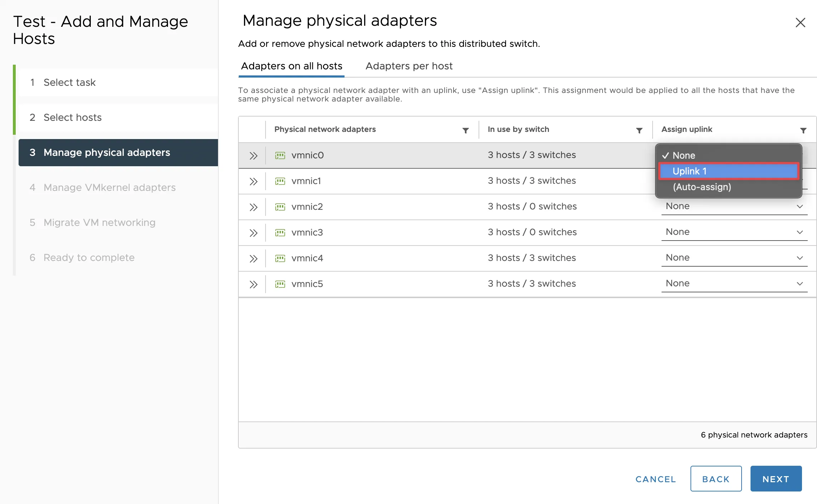Screen dimensions: 817x504
Task: Choose Uplink 1 from the open list
Action: pyautogui.click(x=728, y=171)
